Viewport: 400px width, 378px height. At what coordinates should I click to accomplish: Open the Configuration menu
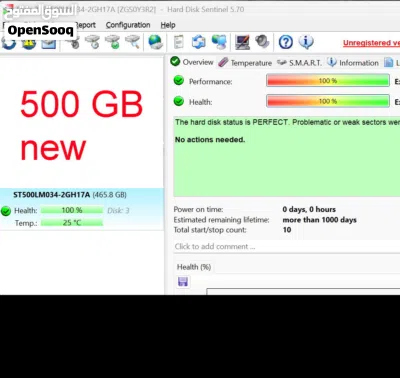coord(128,25)
